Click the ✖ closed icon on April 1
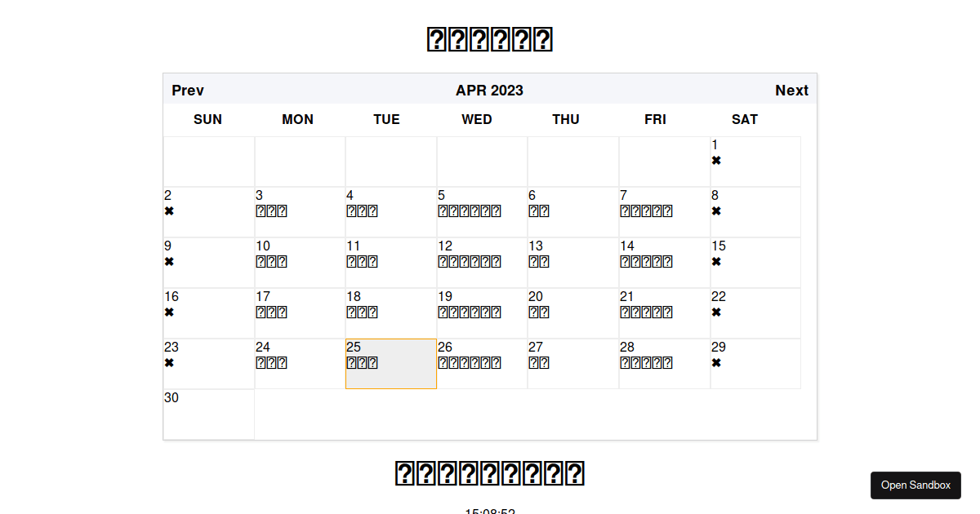 [x=716, y=160]
